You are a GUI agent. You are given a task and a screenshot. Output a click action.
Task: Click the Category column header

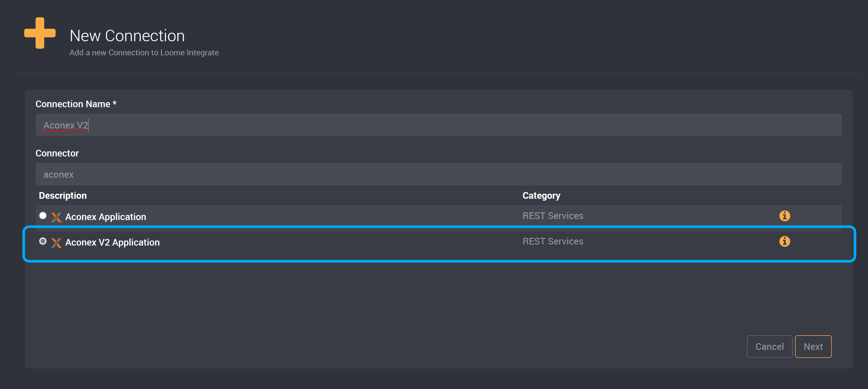[541, 196]
